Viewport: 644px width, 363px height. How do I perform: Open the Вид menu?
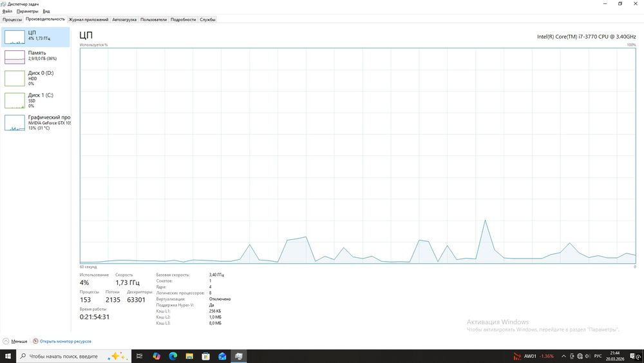pyautogui.click(x=46, y=12)
